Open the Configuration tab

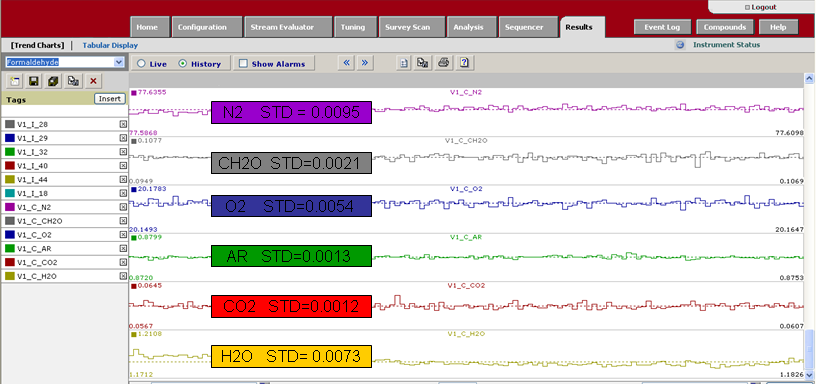[208, 27]
